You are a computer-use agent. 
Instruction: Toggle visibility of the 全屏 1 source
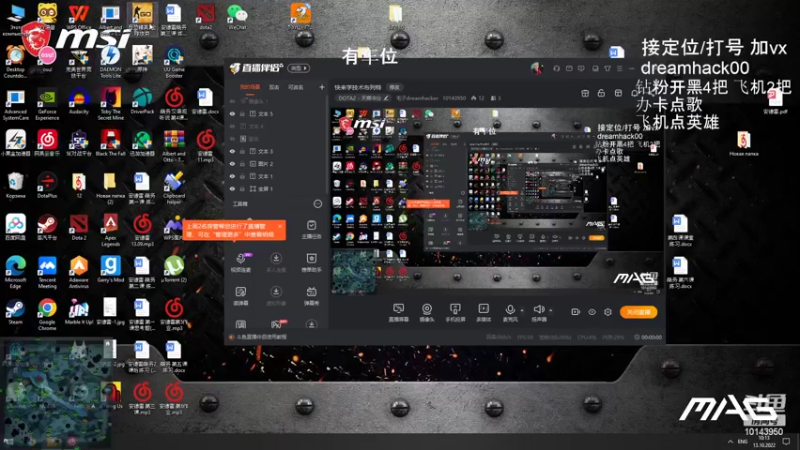(x=233, y=189)
